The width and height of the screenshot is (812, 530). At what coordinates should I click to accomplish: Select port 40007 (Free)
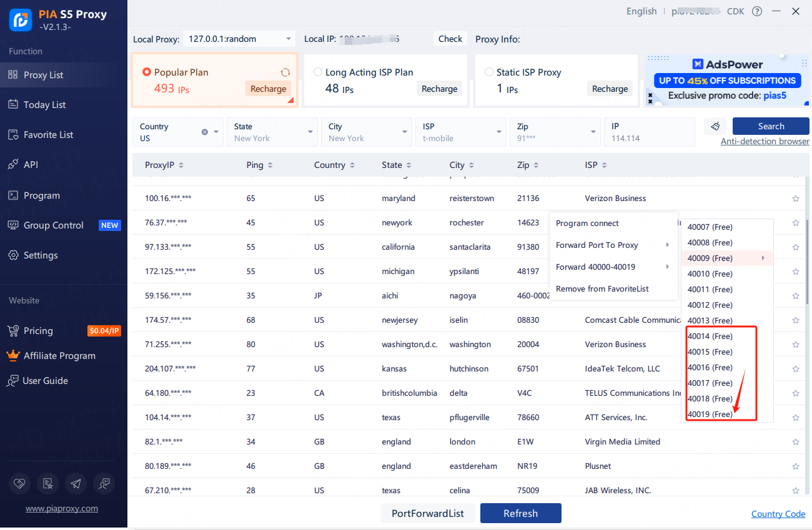pyautogui.click(x=727, y=227)
